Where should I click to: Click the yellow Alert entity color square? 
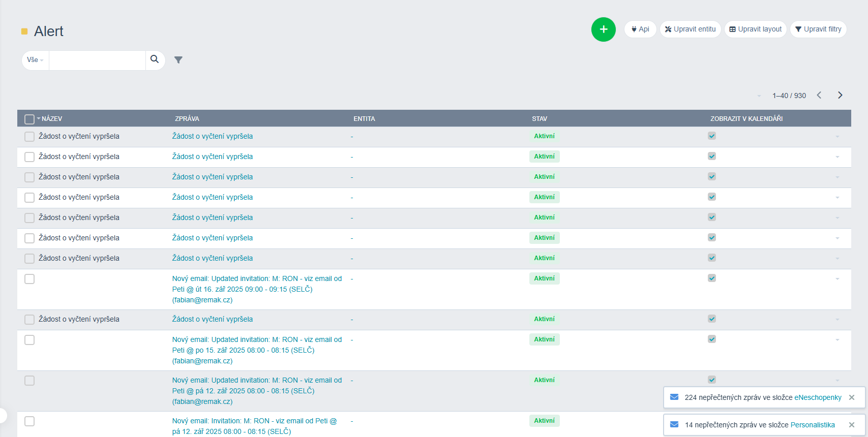click(24, 32)
